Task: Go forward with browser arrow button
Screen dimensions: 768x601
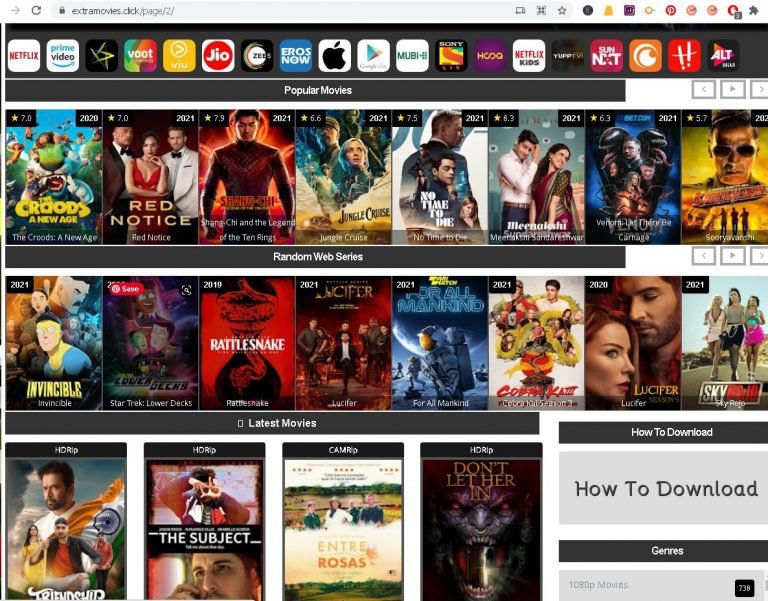Action: pyautogui.click(x=15, y=10)
